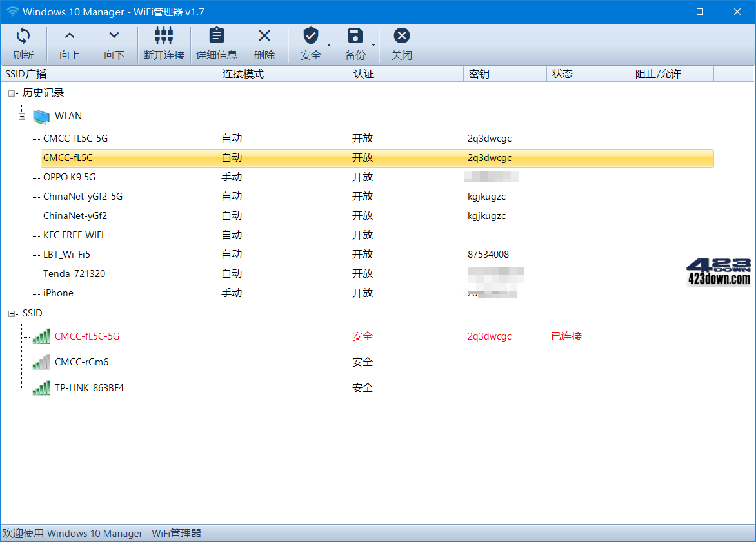Sort by the 密钥 column header
The image size is (756, 542).
[477, 73]
